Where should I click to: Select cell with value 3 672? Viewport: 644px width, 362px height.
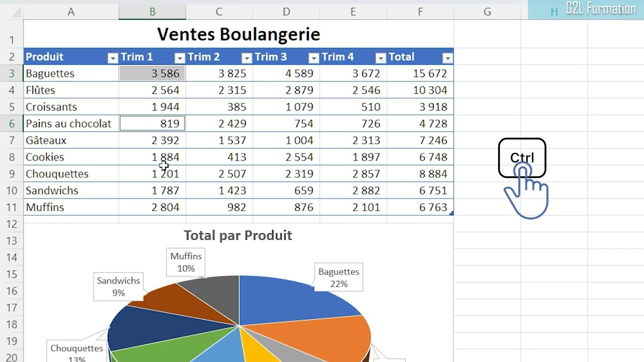pyautogui.click(x=353, y=73)
